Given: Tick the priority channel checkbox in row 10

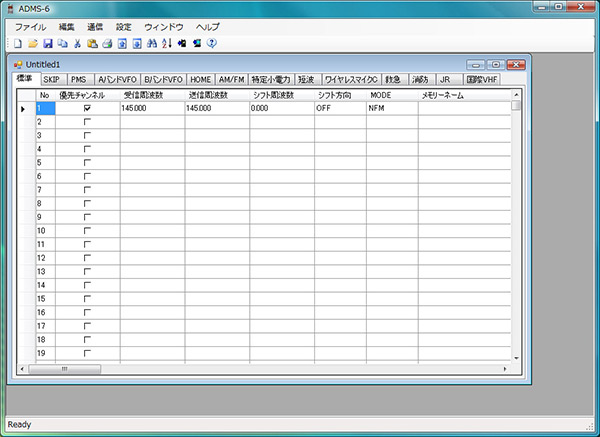Looking at the screenshot, I should (87, 230).
